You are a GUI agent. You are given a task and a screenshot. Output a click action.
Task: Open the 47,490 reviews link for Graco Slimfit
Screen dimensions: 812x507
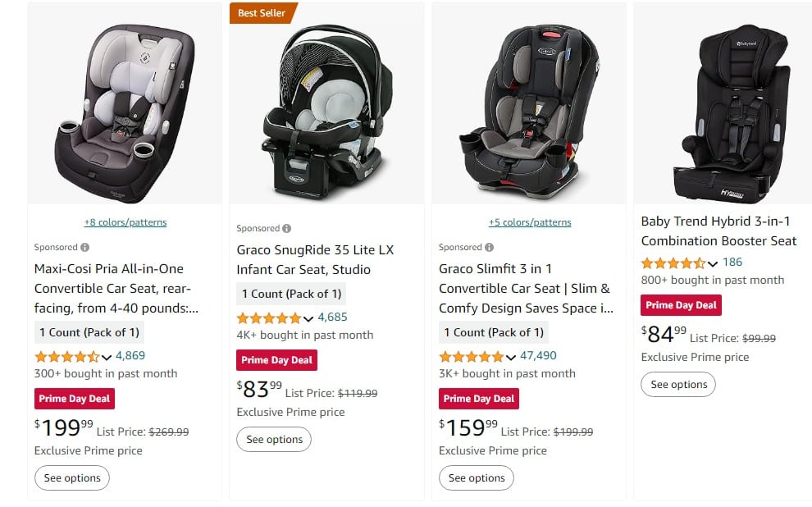[536, 357]
